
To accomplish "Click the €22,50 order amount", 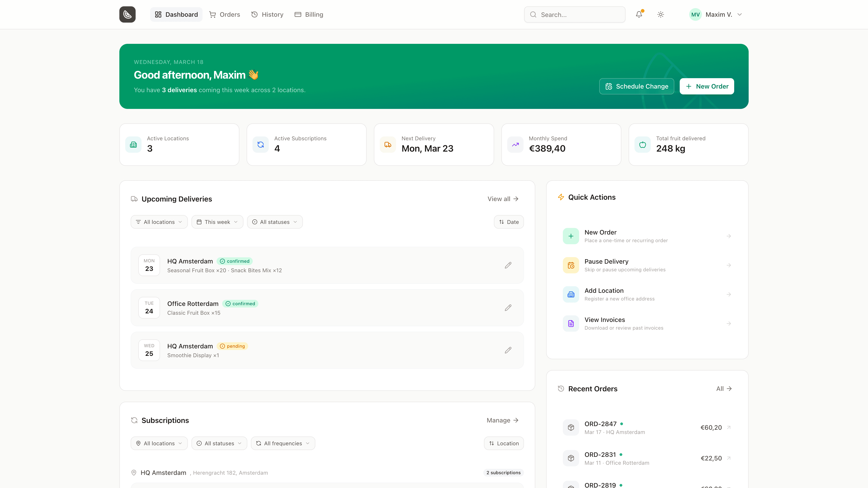I will point(711,458).
